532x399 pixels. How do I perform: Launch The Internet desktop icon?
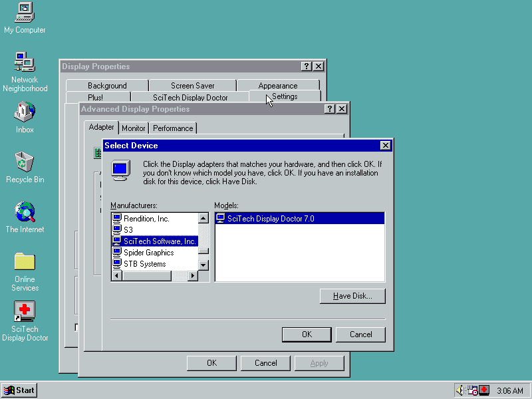[25, 211]
